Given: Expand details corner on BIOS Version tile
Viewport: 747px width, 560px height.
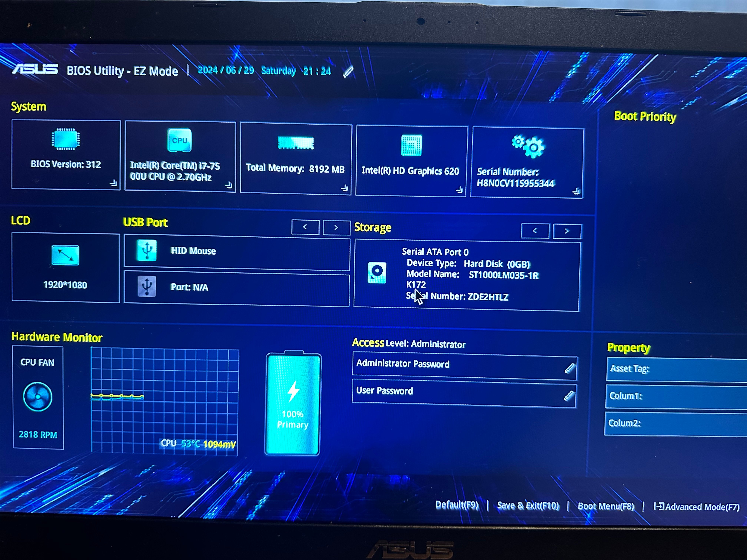Looking at the screenshot, I should pyautogui.click(x=113, y=183).
